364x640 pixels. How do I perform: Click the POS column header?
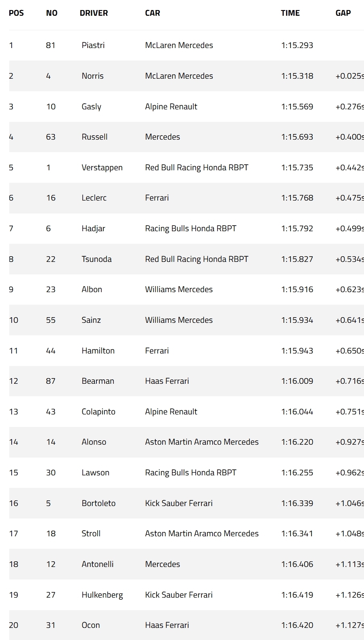[x=16, y=13]
